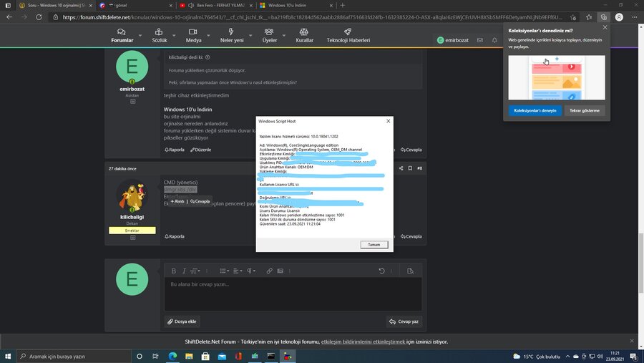Open Microsoft Edge from the taskbar
644x363 pixels.
(172, 356)
